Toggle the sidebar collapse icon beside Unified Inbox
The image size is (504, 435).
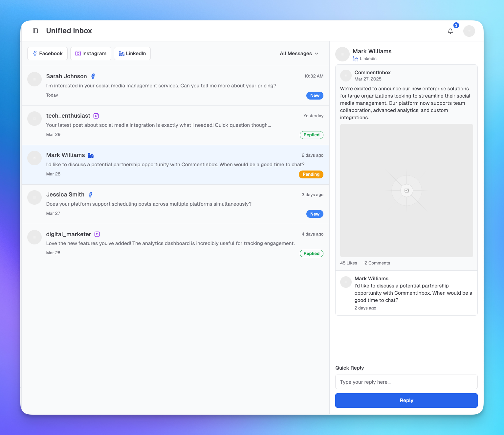35,31
